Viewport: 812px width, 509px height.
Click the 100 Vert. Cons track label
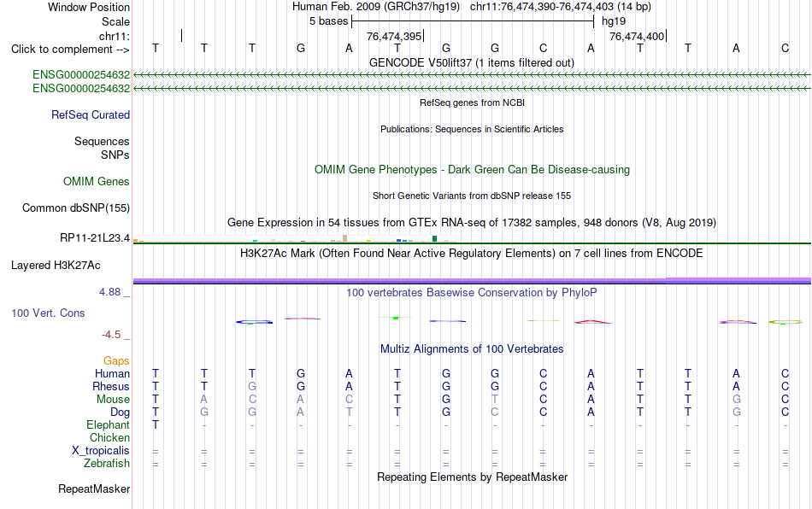point(48,313)
